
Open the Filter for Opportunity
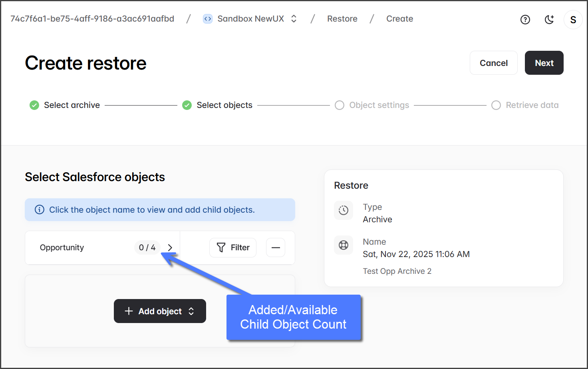233,247
